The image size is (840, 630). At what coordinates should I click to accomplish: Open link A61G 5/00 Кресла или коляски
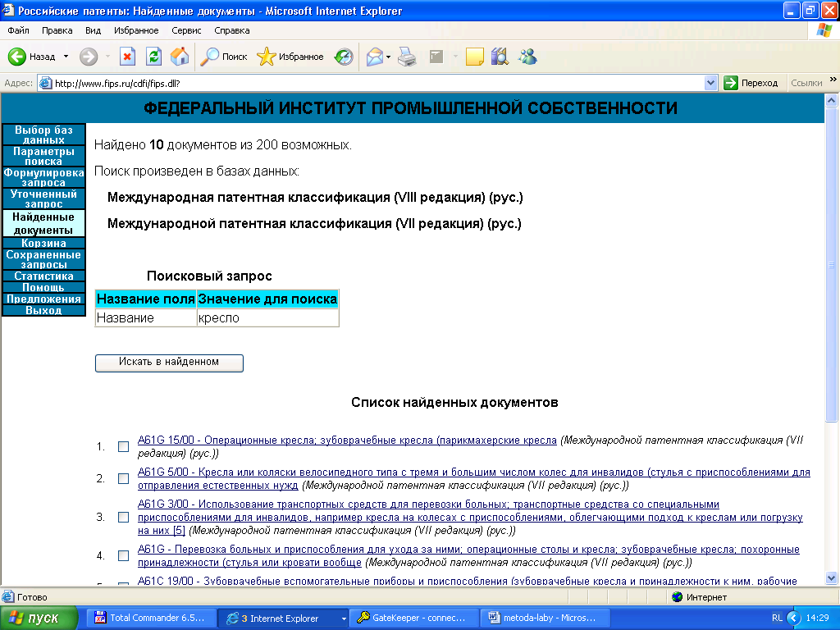(473, 479)
